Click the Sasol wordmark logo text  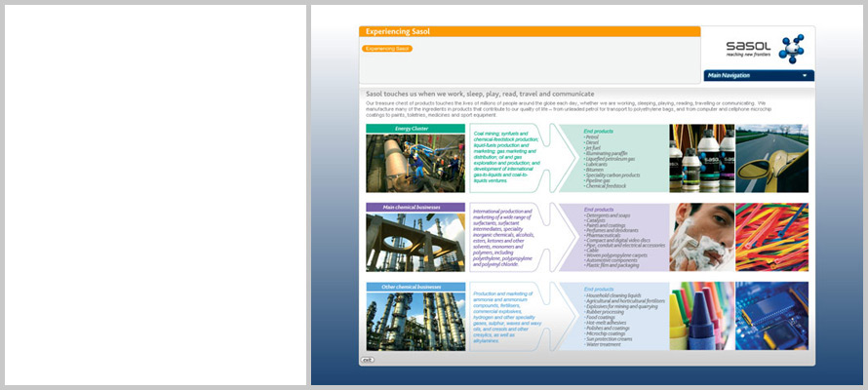coord(748,46)
